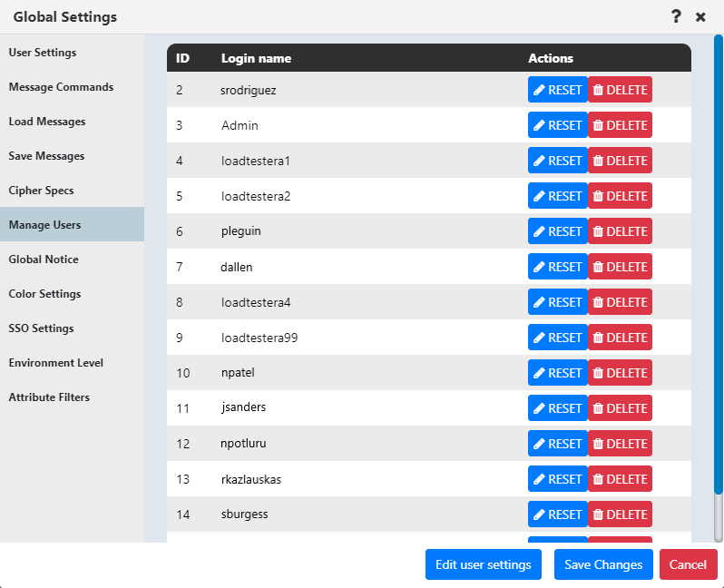Screen dimensions: 724x588
Task: Delete the Admin user
Action: [x=620, y=125]
